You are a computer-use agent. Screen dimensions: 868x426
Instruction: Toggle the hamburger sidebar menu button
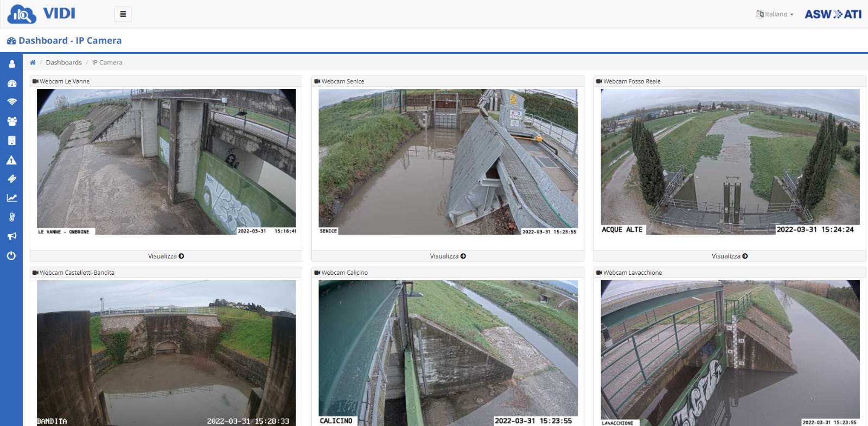(123, 14)
